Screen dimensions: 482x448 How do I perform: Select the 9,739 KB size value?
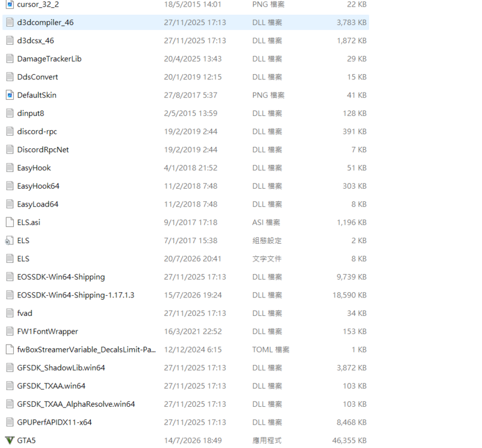point(352,277)
